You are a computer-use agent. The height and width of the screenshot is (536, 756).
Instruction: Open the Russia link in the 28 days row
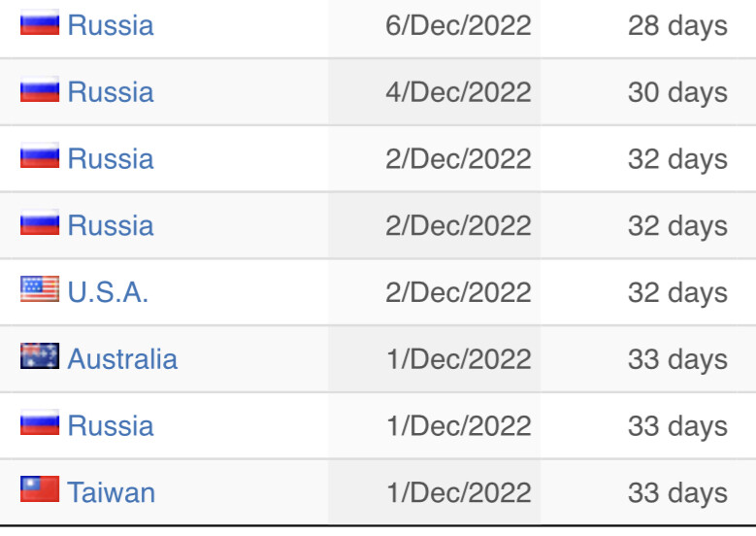pyautogui.click(x=111, y=25)
